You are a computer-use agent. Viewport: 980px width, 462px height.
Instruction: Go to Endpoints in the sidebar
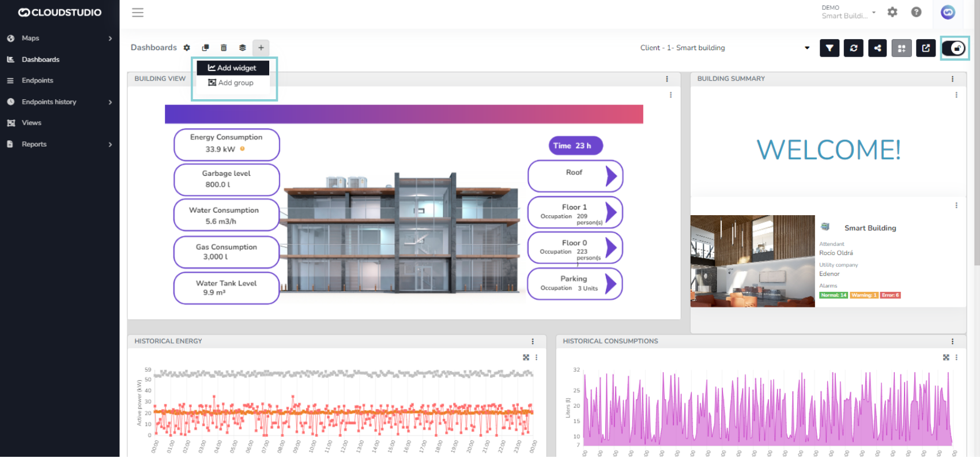(x=37, y=81)
